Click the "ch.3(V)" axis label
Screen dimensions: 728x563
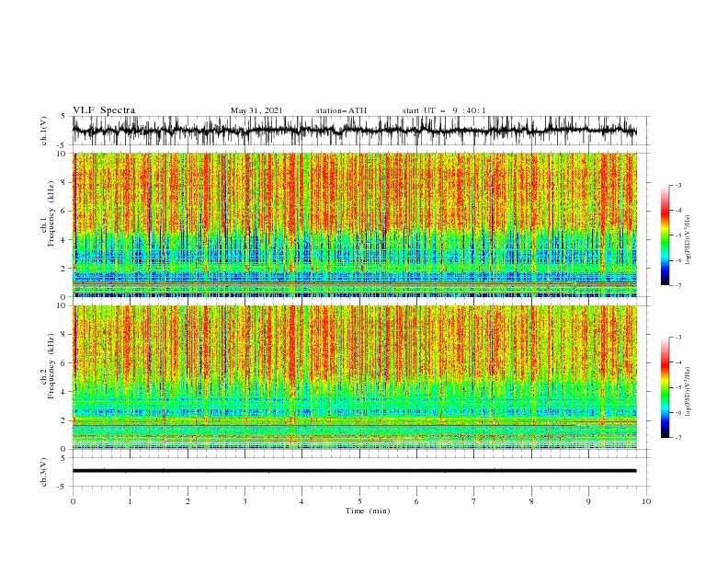point(44,472)
